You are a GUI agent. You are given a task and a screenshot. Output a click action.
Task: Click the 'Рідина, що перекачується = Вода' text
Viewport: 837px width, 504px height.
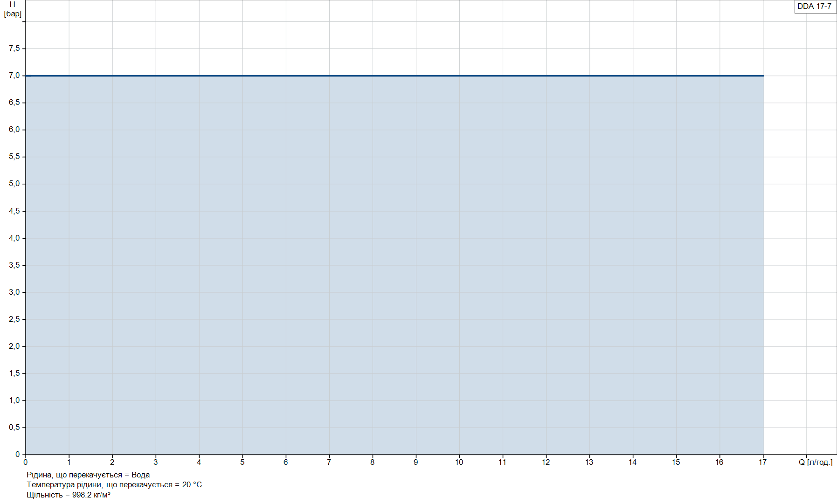88,475
